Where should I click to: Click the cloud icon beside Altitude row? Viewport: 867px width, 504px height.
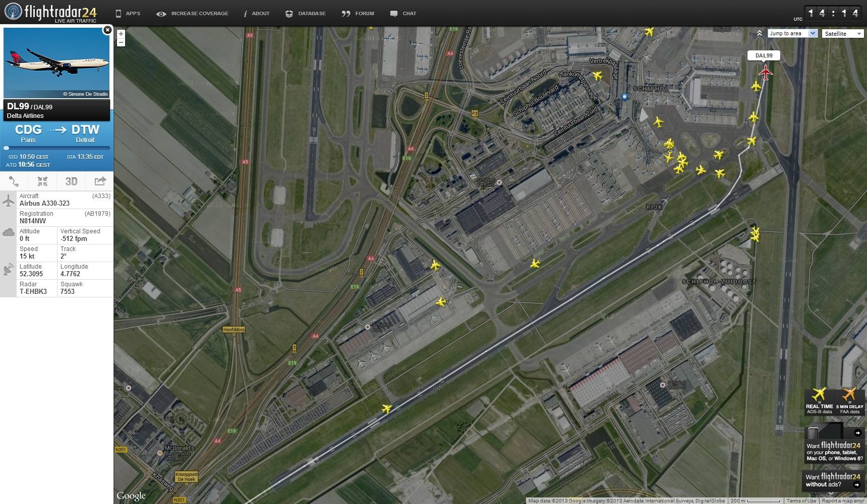[8, 232]
